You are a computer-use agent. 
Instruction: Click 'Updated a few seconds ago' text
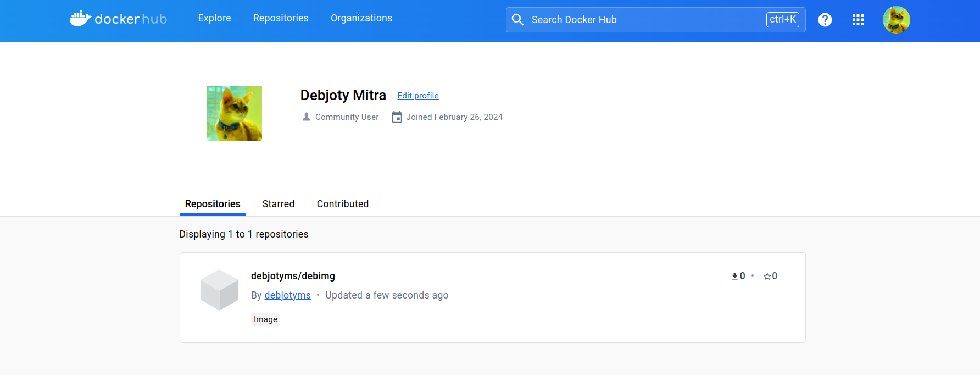(387, 295)
